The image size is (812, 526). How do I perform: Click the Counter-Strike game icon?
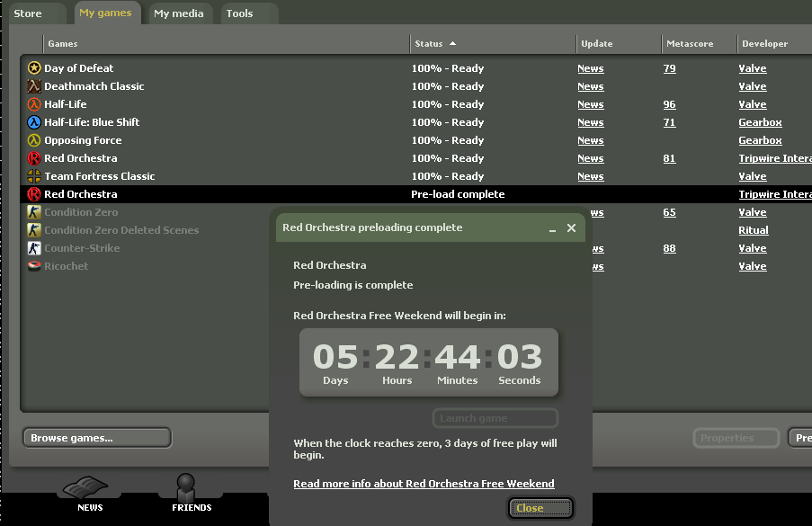[34, 248]
